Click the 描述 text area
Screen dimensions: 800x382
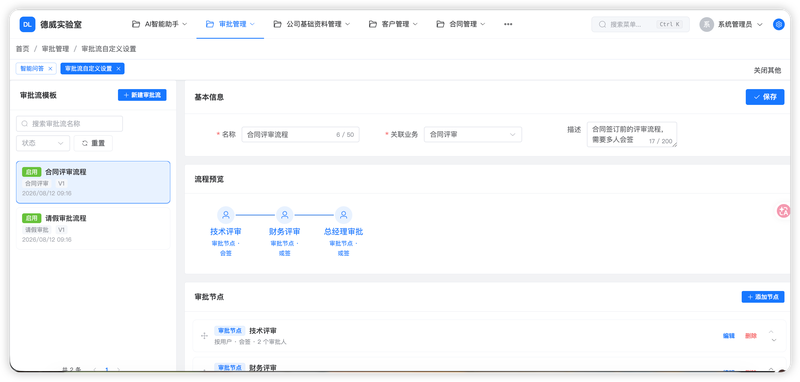(632, 135)
